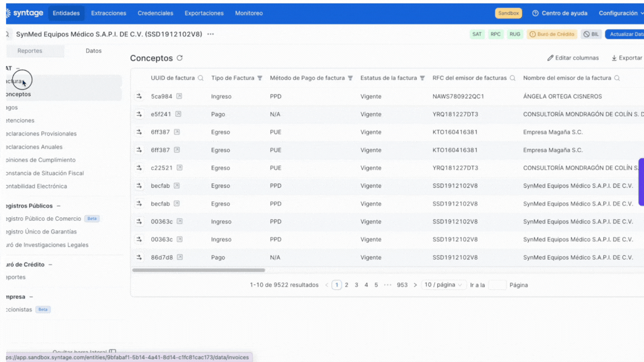Go to page 5
The width and height of the screenshot is (644, 362).
376,285
